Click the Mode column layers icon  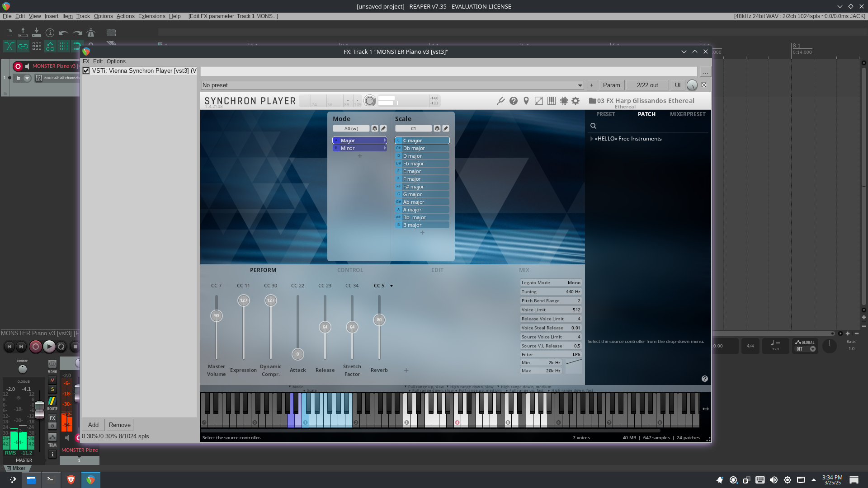[375, 128]
